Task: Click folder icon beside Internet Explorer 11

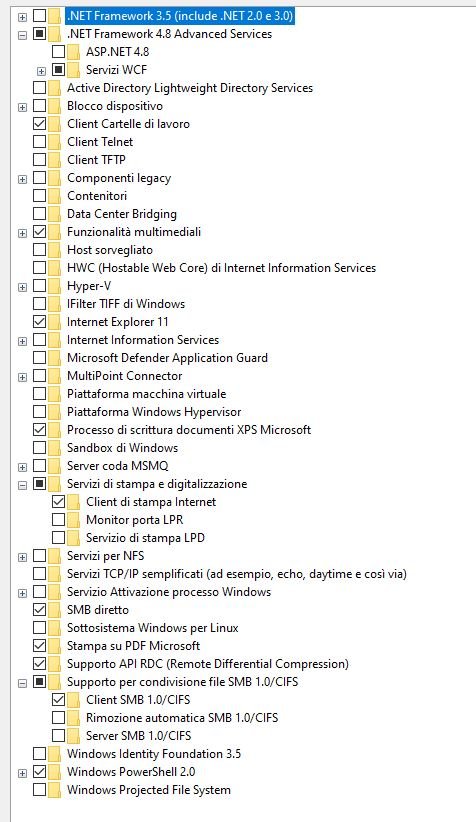Action: [x=55, y=321]
